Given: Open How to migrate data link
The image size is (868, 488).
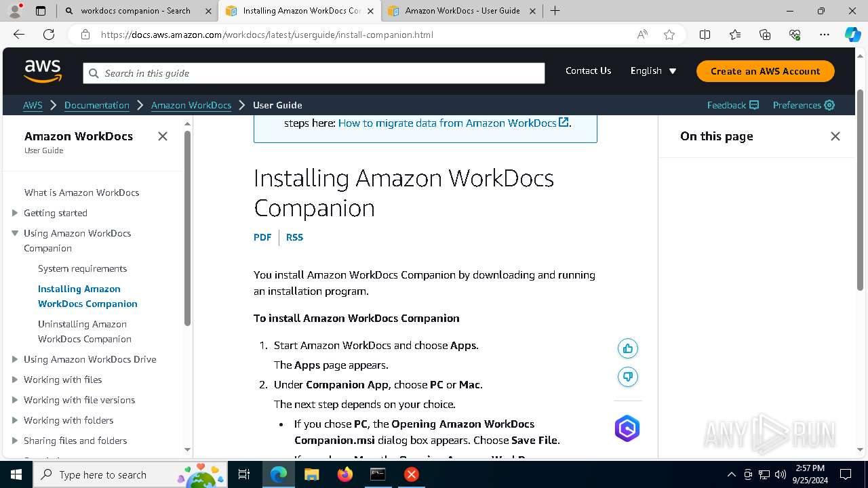Looking at the screenshot, I should [454, 123].
